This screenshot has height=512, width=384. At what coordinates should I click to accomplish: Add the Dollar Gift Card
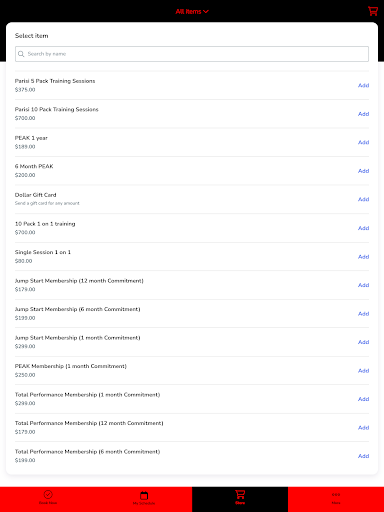pyautogui.click(x=363, y=199)
